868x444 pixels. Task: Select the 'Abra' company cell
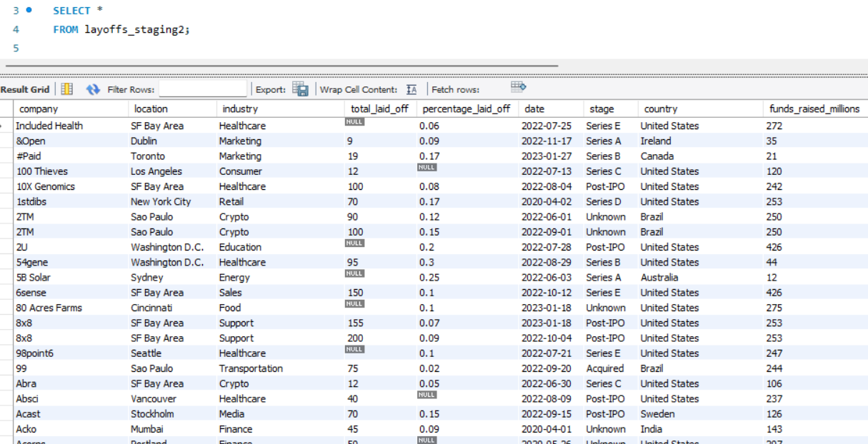pyautogui.click(x=71, y=383)
